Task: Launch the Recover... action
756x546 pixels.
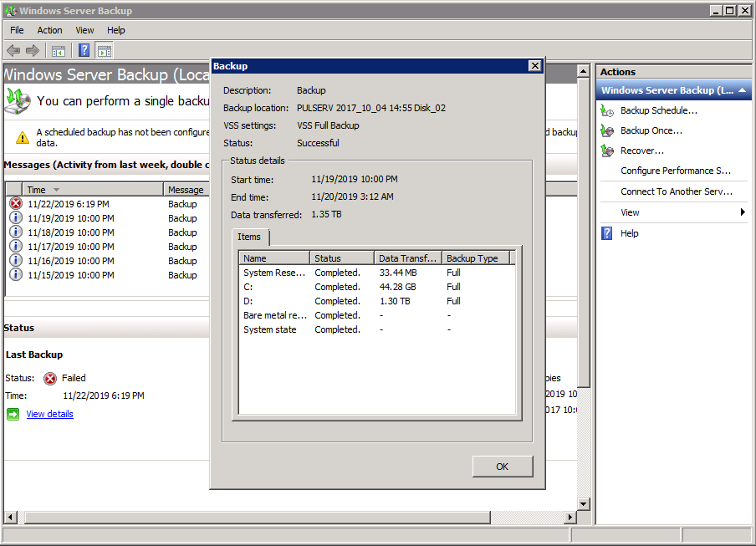Action: 641,151
